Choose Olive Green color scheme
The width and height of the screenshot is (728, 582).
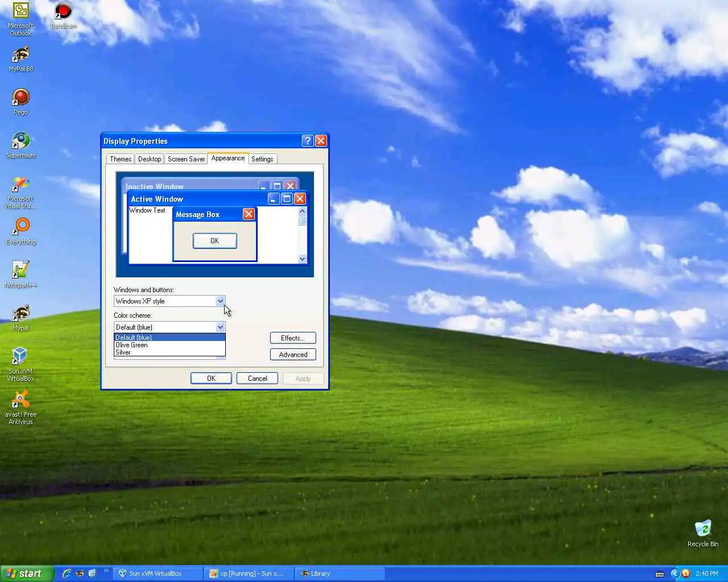click(169, 345)
